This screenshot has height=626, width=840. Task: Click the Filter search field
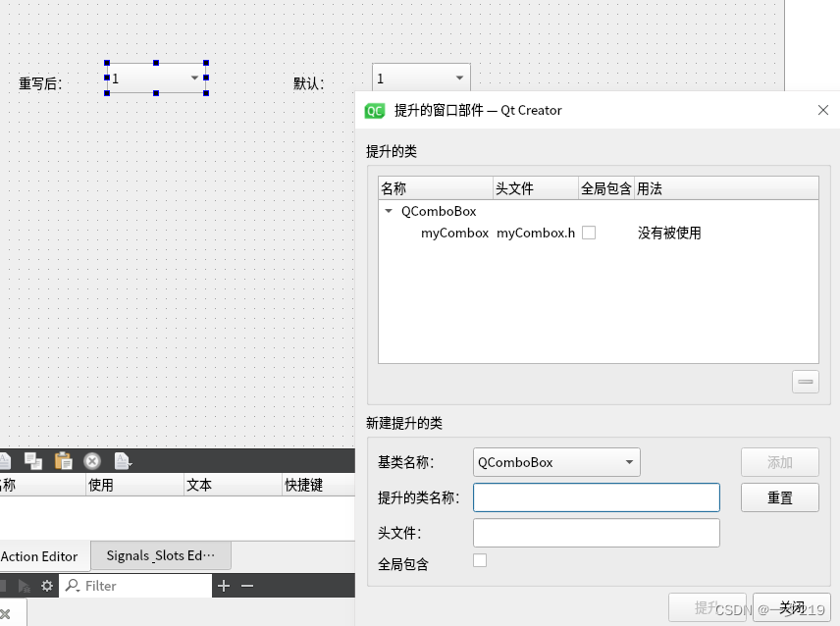tap(137, 585)
